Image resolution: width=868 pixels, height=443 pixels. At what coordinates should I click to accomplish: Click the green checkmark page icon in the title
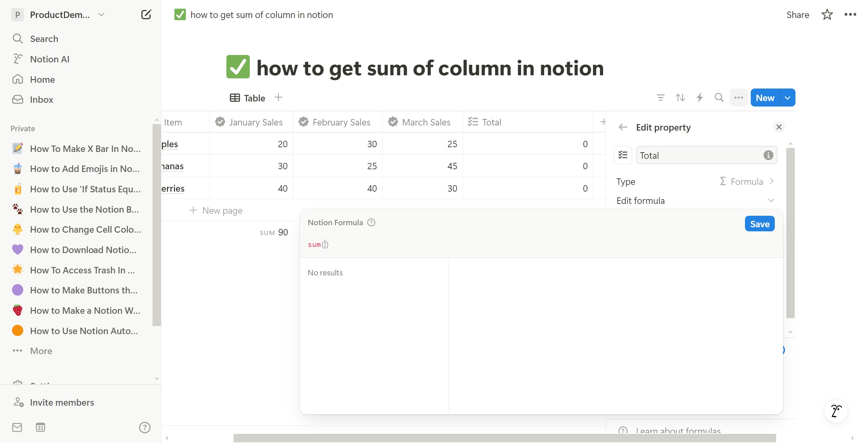[238, 67]
